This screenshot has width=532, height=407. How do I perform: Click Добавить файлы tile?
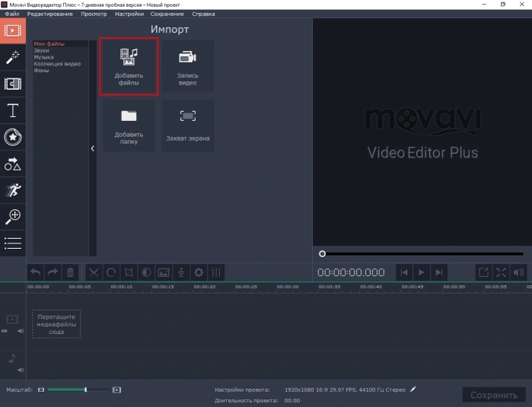[x=129, y=66]
